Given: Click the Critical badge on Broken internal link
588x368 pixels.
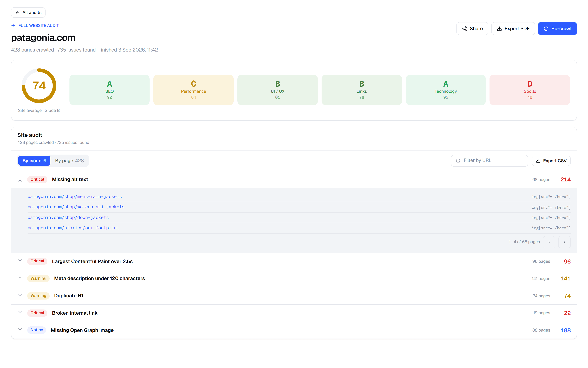Looking at the screenshot, I should (x=37, y=313).
